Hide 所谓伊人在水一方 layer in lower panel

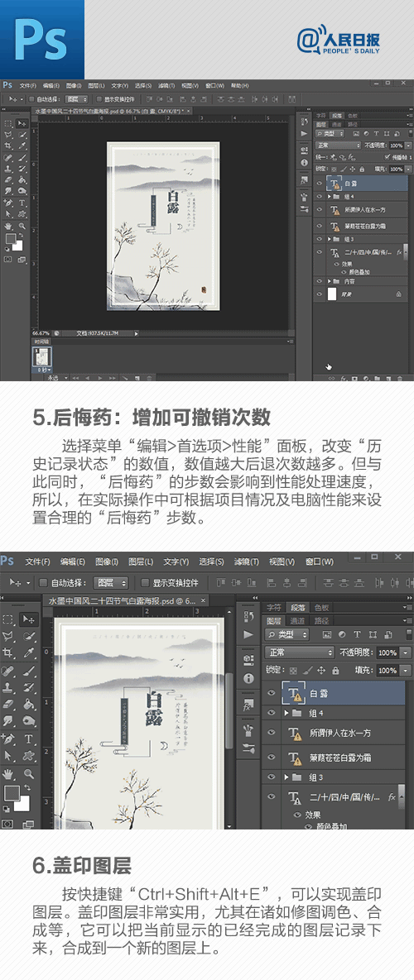coord(271,733)
